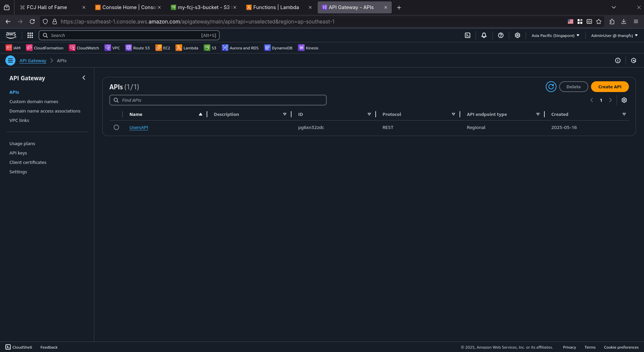644x352 pixels.
Task: Open the IAM favorite shortcut
Action: pyautogui.click(x=13, y=48)
